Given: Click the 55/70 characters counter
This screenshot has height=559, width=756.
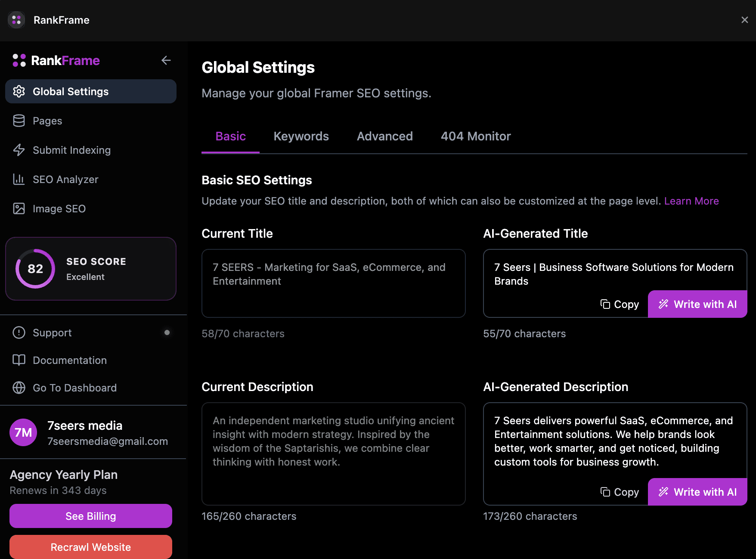Looking at the screenshot, I should pos(524,334).
